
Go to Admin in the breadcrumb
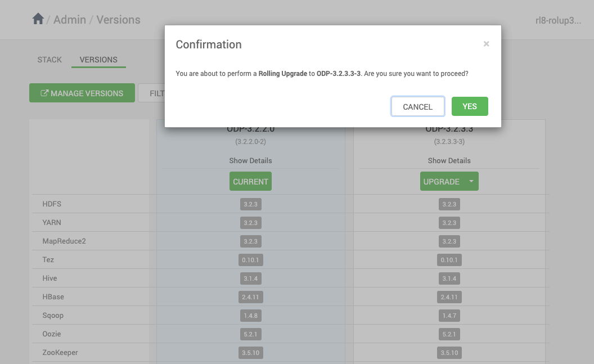70,20
